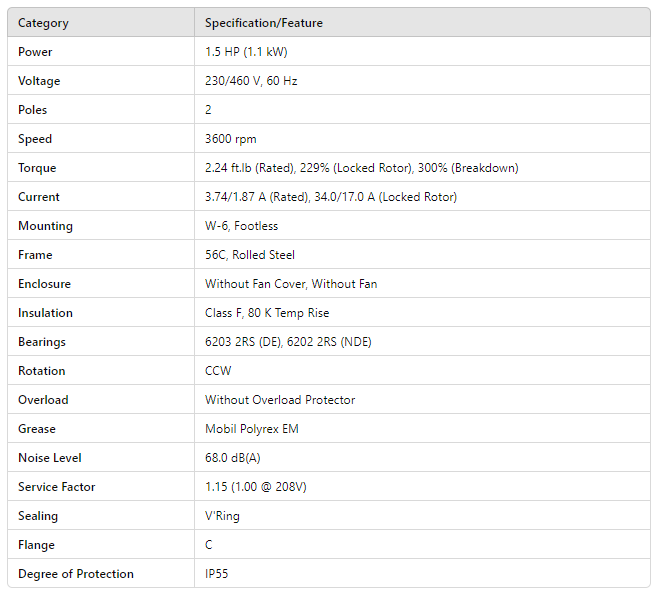Select the Service Factor row label

click(x=57, y=487)
